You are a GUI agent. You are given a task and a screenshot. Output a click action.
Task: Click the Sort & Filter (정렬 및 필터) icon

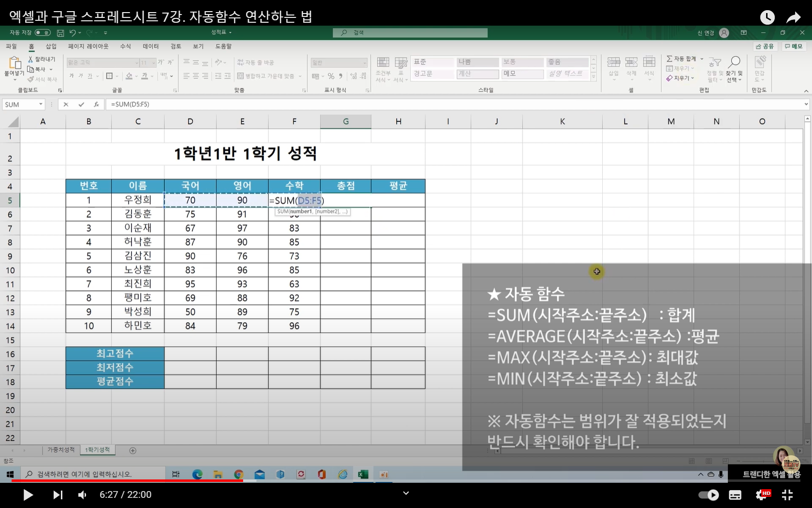pos(715,62)
